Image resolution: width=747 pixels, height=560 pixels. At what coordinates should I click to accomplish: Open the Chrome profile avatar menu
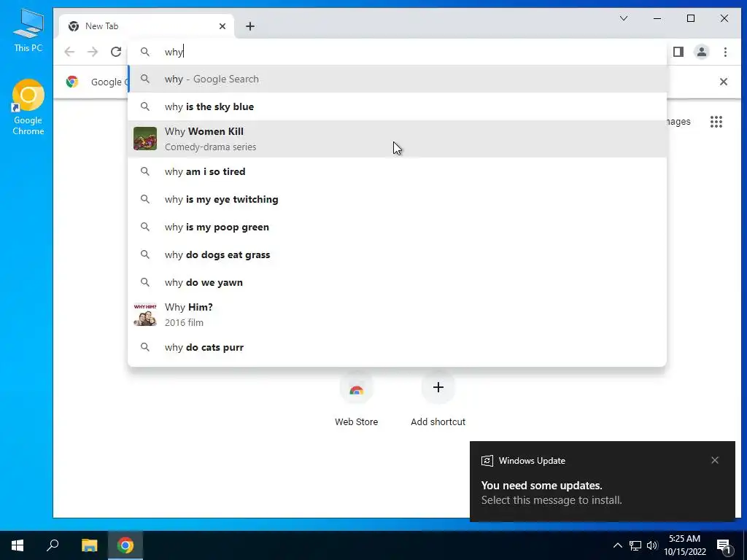pyautogui.click(x=702, y=52)
